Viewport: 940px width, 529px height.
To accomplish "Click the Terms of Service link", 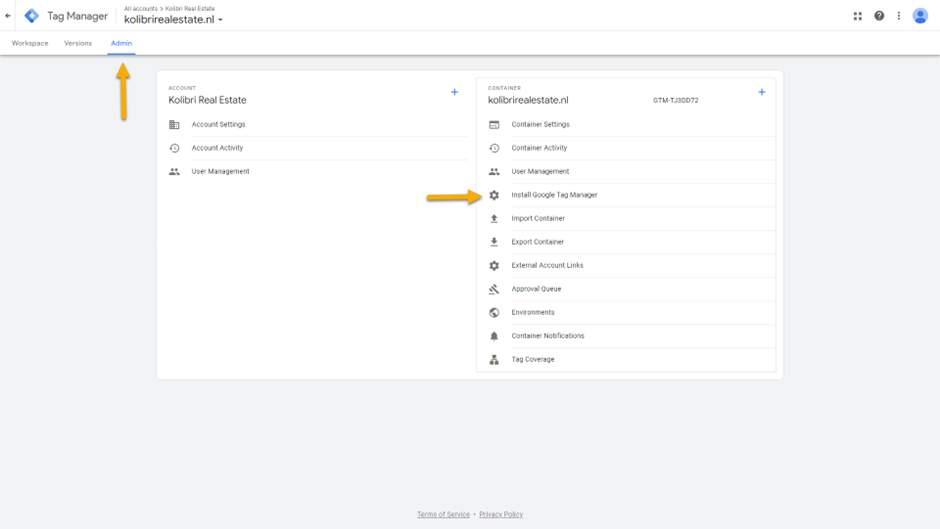I will click(x=444, y=515).
